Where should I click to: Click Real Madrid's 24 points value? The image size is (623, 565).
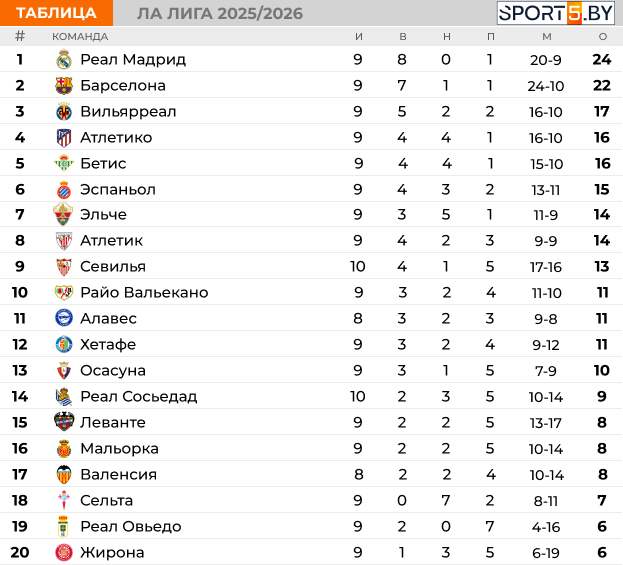tap(601, 60)
